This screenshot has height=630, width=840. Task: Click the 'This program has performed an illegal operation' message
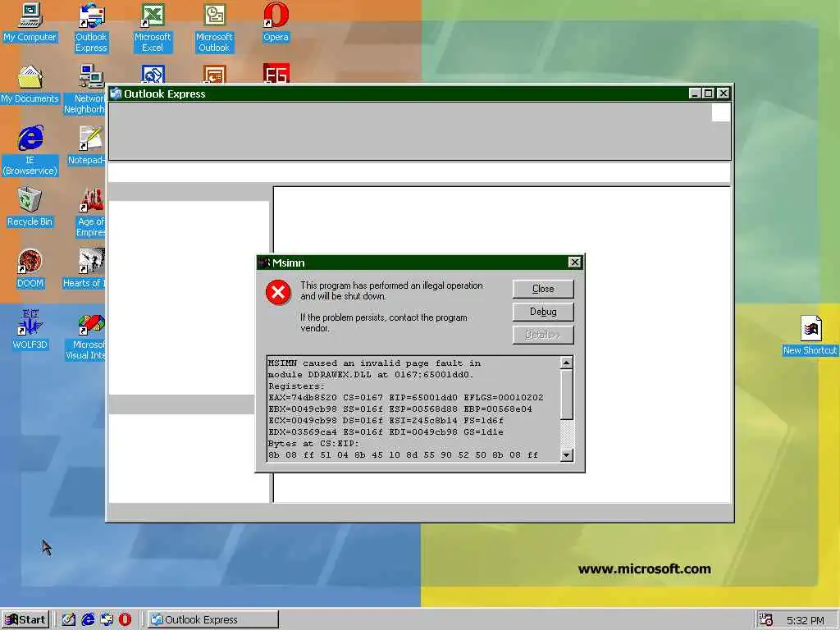[391, 291]
